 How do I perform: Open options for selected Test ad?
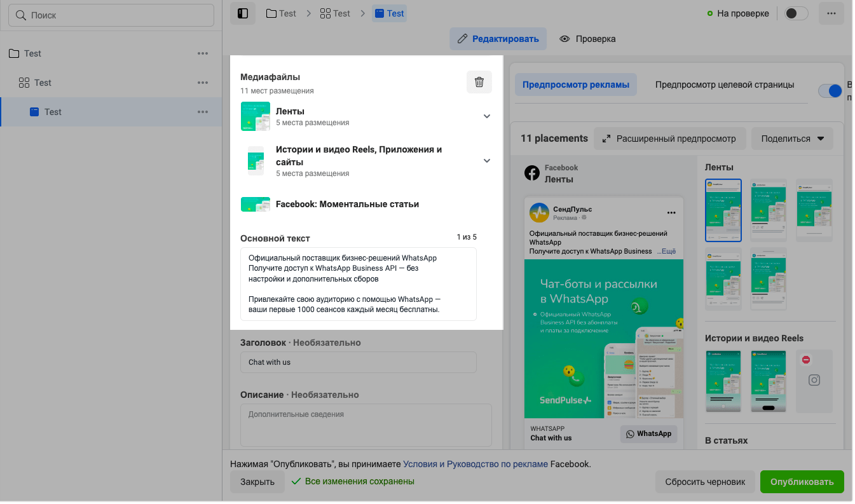(203, 112)
